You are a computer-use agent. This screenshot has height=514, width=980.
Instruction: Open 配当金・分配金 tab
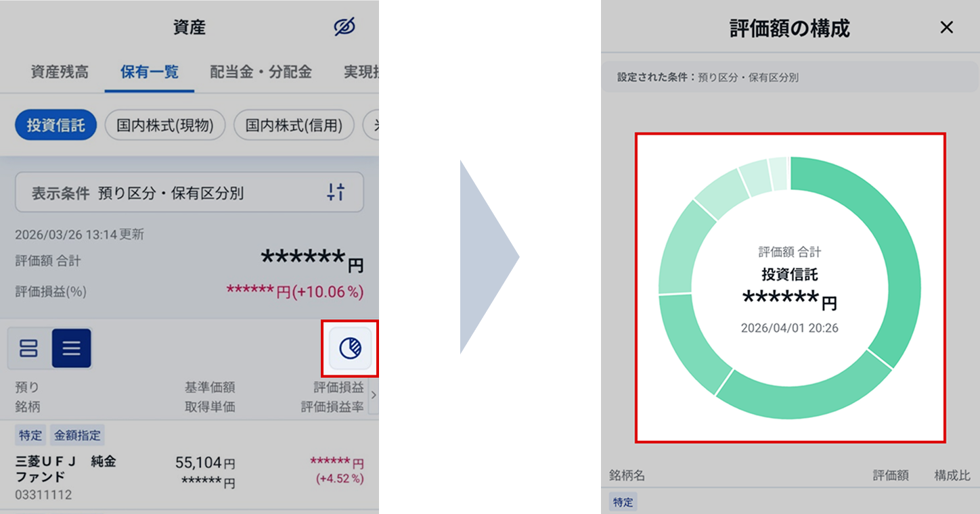coord(261,72)
